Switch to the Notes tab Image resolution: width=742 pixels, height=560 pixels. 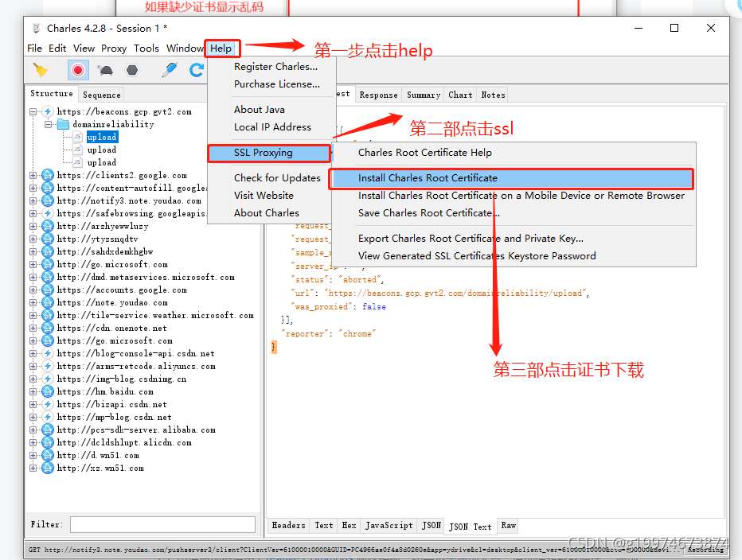[x=493, y=95]
